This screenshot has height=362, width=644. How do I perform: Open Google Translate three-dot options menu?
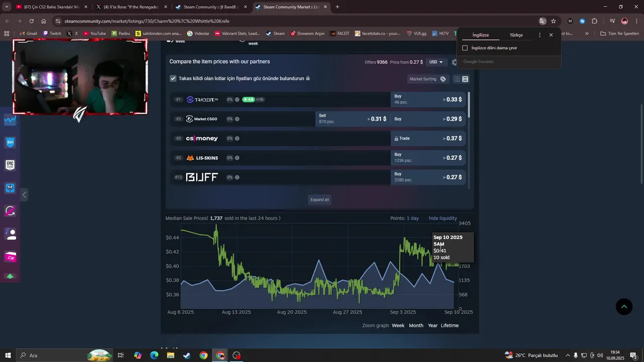pyautogui.click(x=540, y=35)
